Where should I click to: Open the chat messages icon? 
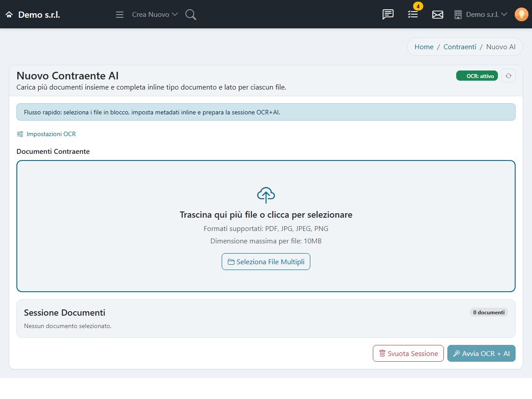(388, 15)
